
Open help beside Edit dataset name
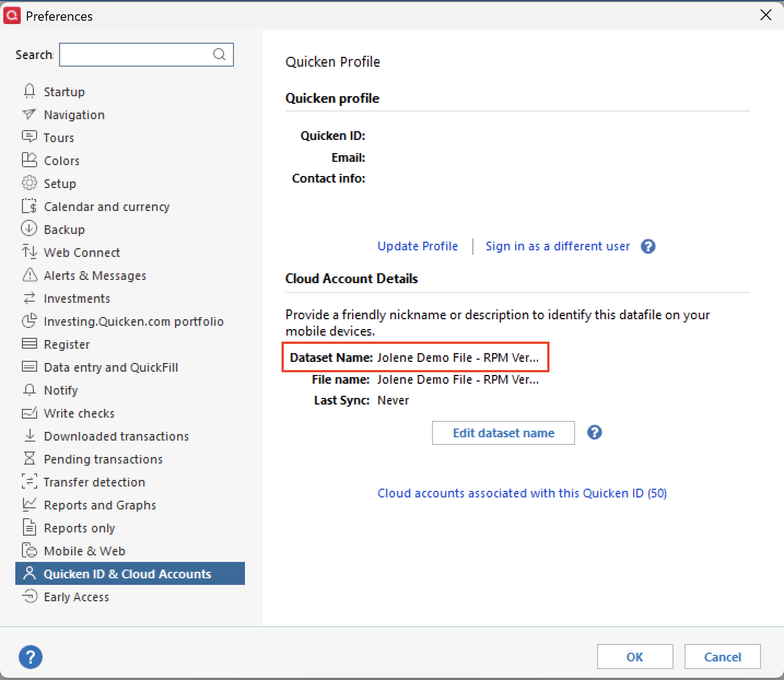594,433
